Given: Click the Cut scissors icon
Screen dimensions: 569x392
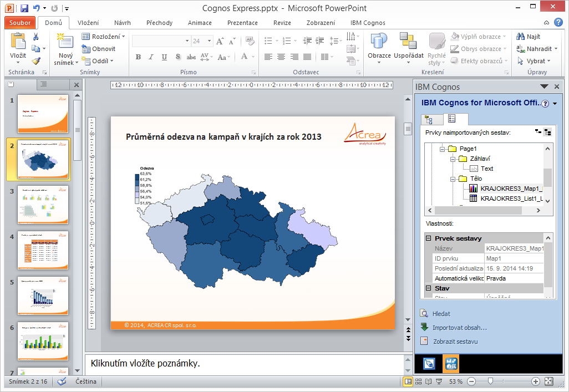Looking at the screenshot, I should (x=36, y=37).
